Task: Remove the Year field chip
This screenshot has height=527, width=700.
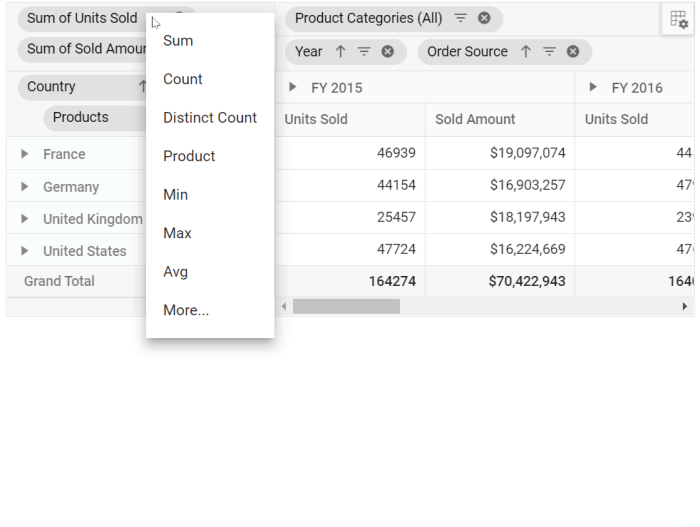Action: click(x=387, y=52)
